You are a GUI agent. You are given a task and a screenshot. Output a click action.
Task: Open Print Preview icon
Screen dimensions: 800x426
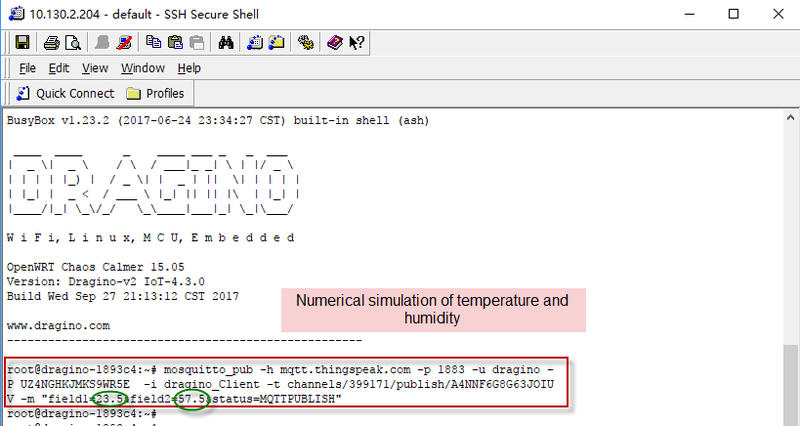[x=73, y=43]
